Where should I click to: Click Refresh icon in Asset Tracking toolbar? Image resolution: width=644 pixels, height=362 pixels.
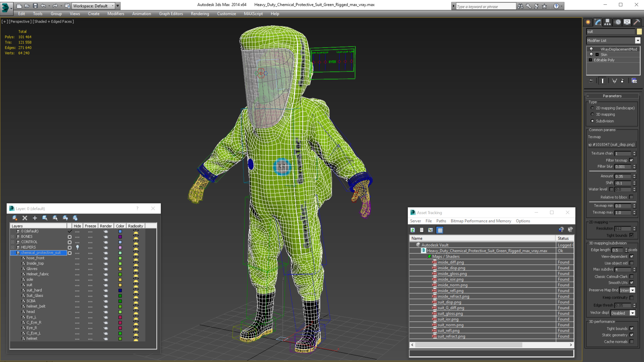(x=413, y=230)
